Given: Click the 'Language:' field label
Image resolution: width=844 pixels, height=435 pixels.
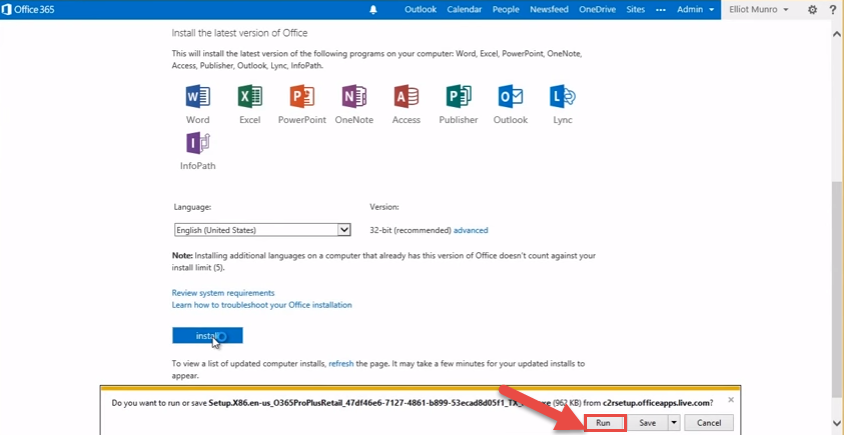Looking at the screenshot, I should point(192,207).
